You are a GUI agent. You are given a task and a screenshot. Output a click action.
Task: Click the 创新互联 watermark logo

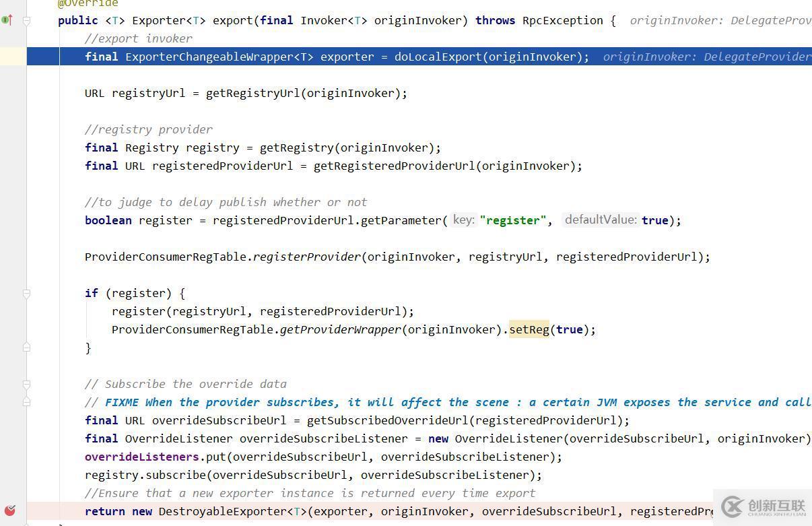(763, 507)
